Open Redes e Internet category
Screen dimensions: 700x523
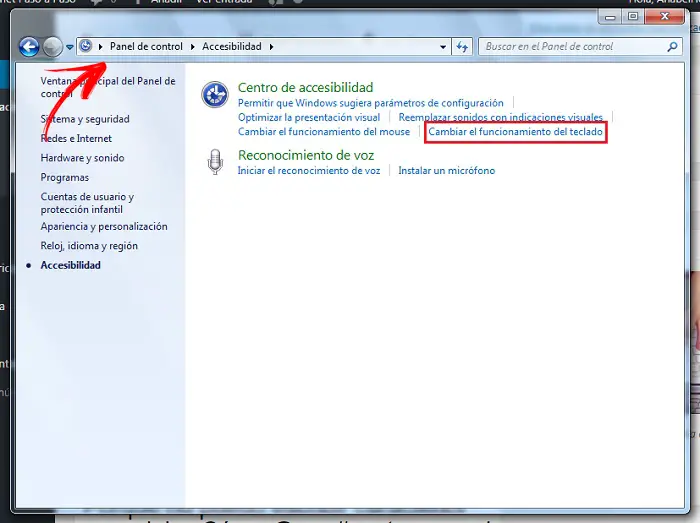tap(76, 139)
